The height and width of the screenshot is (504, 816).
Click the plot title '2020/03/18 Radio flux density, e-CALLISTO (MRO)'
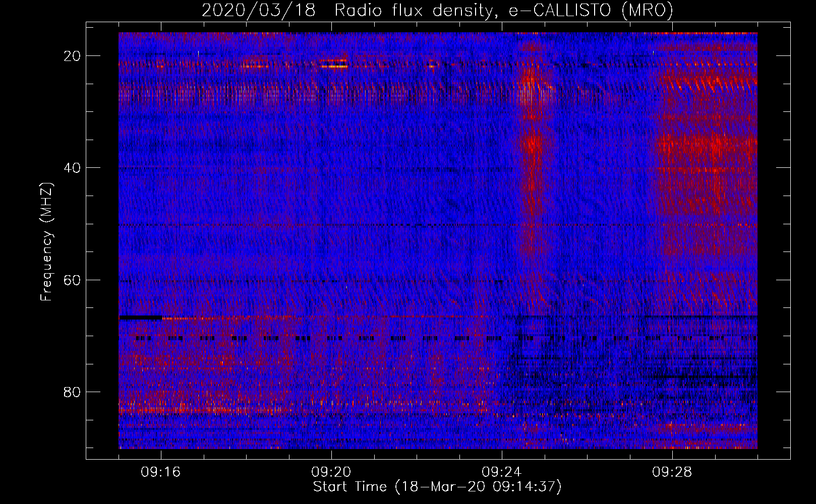[x=437, y=10]
